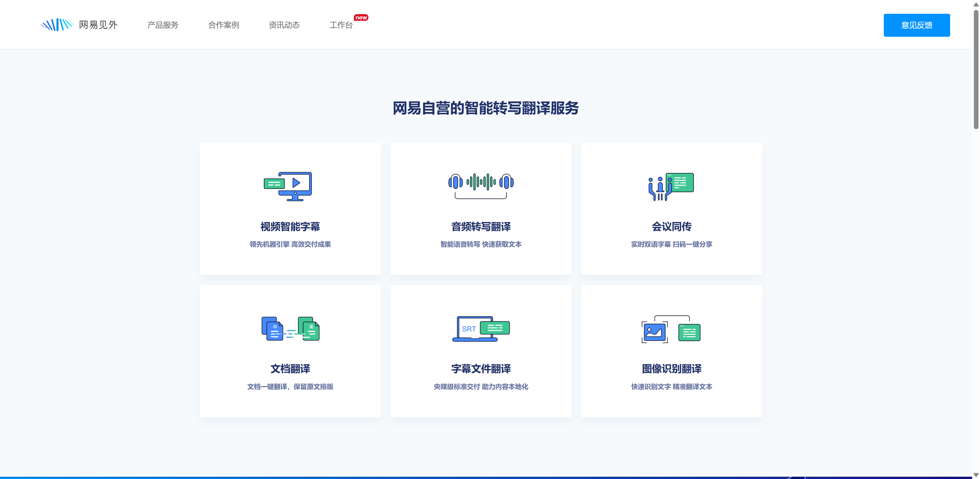Open the 会议同传 card title
This screenshot has height=479, width=980.
(x=671, y=227)
